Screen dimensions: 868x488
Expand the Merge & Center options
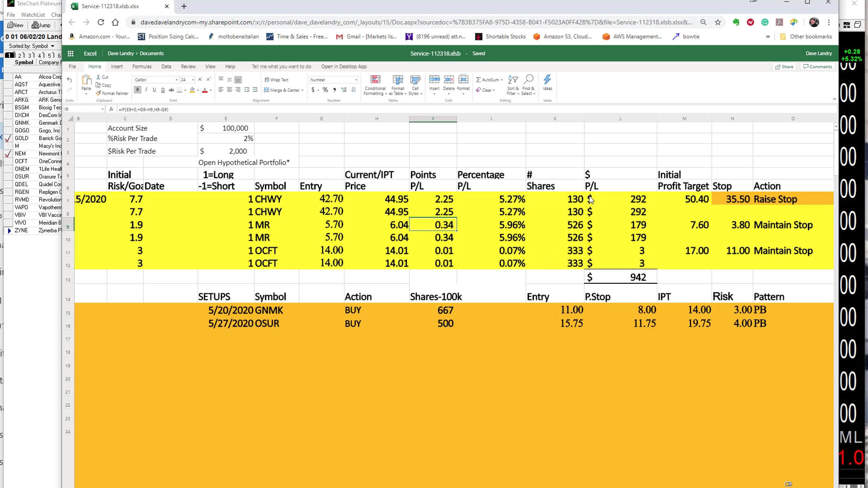click(302, 90)
